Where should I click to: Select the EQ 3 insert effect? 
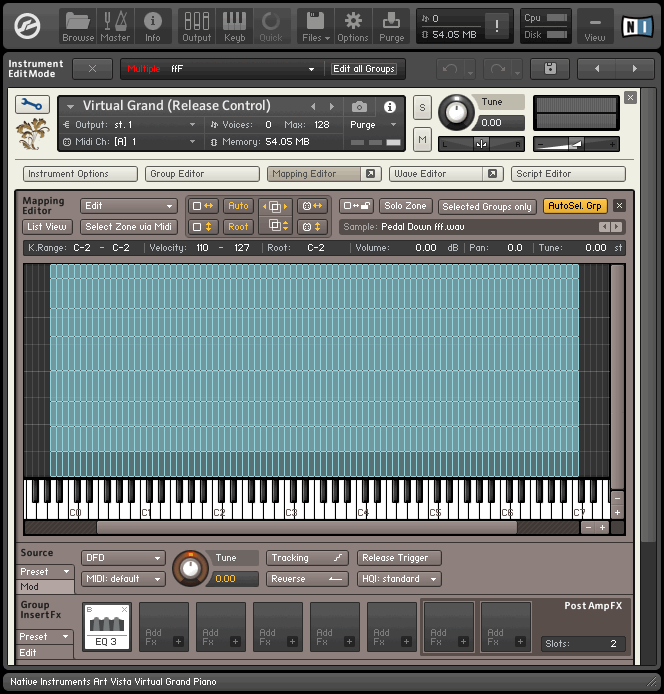[x=107, y=627]
